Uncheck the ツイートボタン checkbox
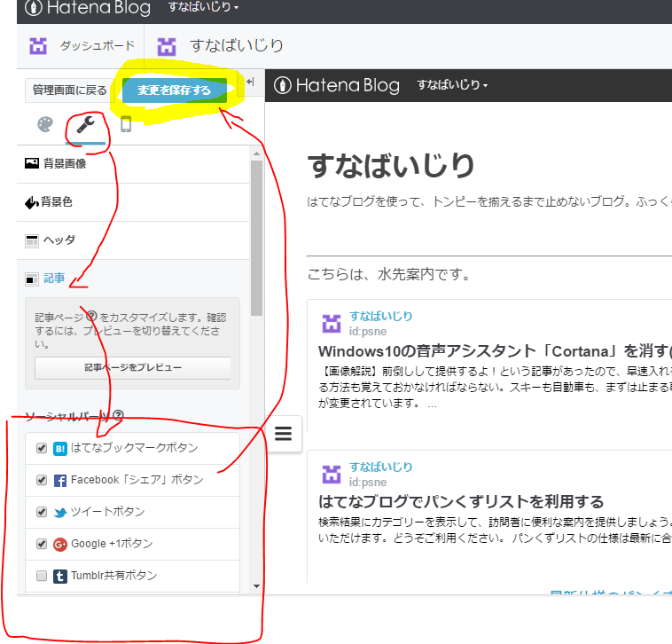This screenshot has width=672, height=644. click(x=42, y=512)
